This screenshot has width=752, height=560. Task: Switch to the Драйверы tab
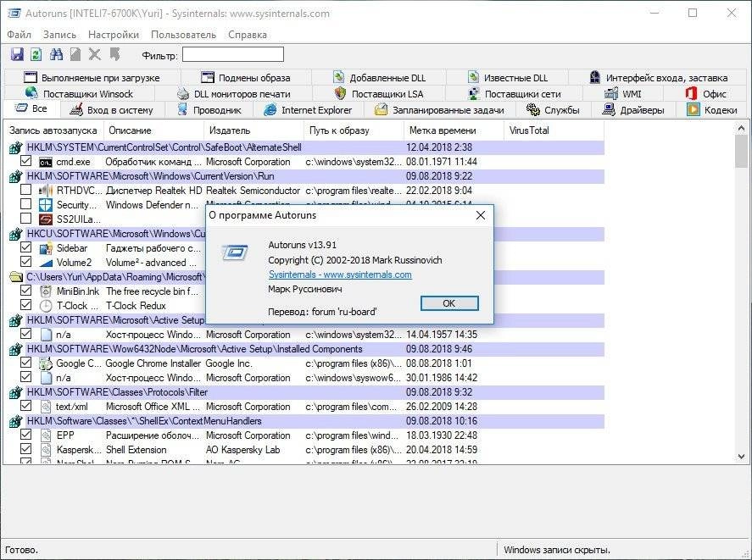point(633,110)
